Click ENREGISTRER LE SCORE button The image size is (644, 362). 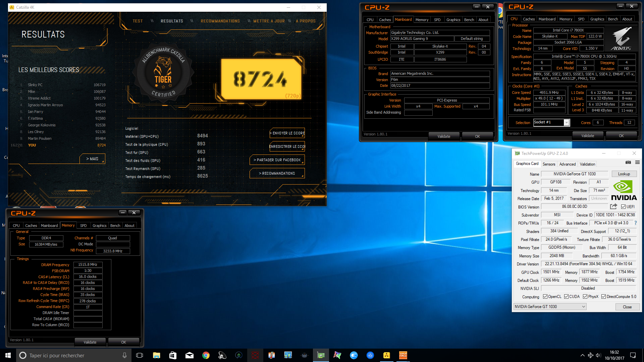(287, 146)
